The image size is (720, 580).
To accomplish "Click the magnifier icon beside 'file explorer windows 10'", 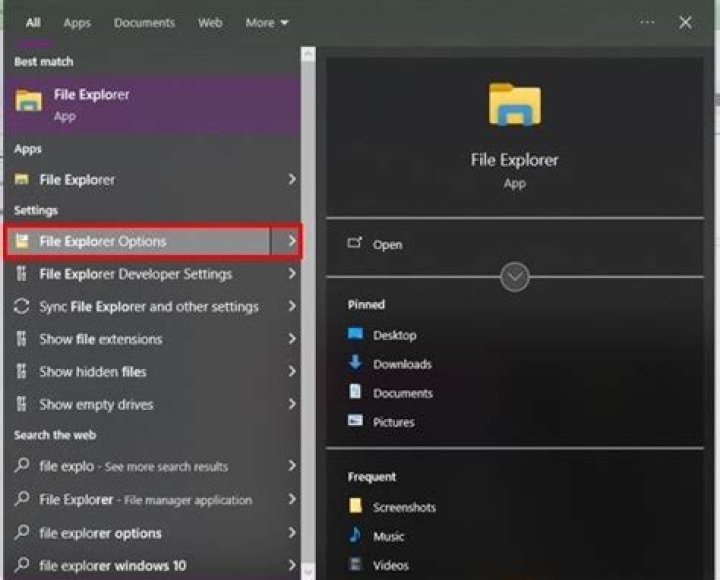I will pos(22,565).
